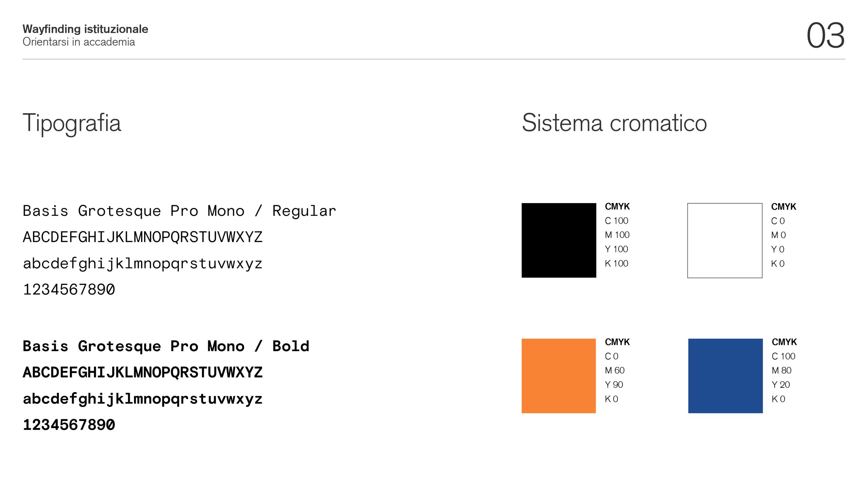Click the Orientarsi in accademia subtitle
The height and width of the screenshot is (488, 868).
[x=79, y=42]
